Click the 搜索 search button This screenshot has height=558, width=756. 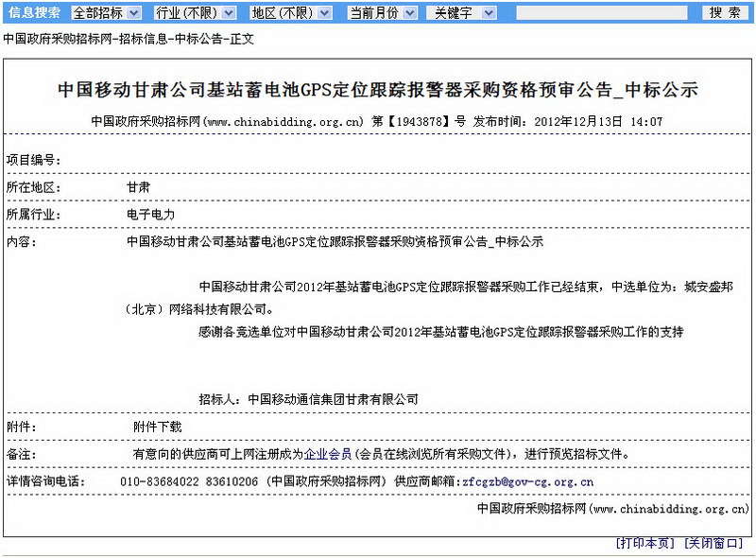725,13
